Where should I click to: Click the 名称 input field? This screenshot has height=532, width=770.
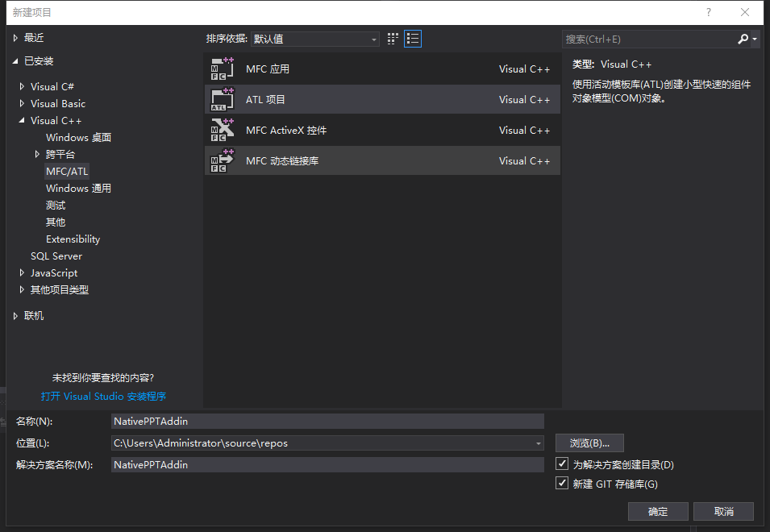pyautogui.click(x=327, y=421)
